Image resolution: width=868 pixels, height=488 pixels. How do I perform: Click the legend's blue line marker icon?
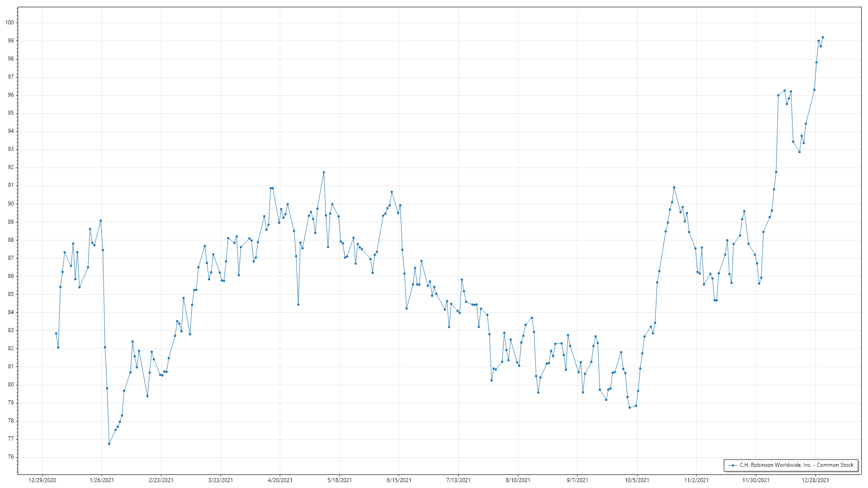point(732,465)
